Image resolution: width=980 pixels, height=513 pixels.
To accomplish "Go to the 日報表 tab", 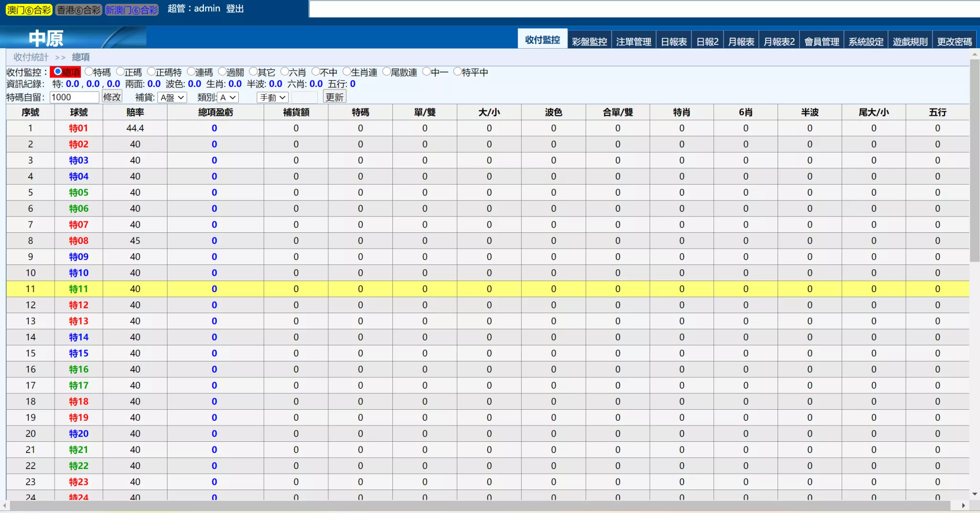I will pos(674,42).
